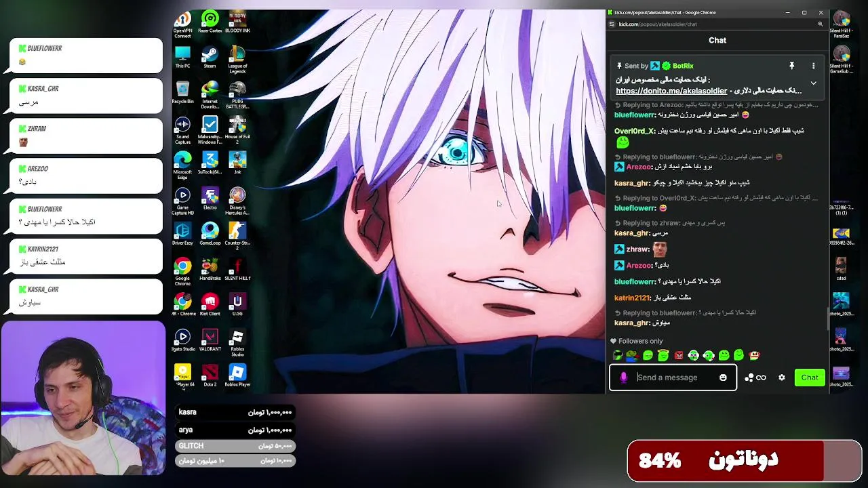Send the message with the green Chat button
Screen dimensions: 868x488
(810, 378)
